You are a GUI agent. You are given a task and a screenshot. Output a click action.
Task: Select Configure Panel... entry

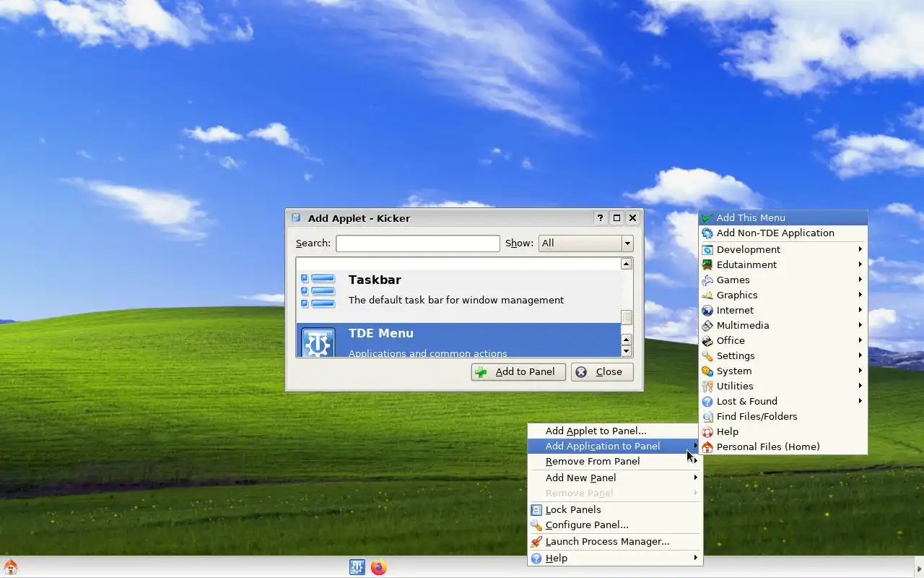pyautogui.click(x=615, y=525)
